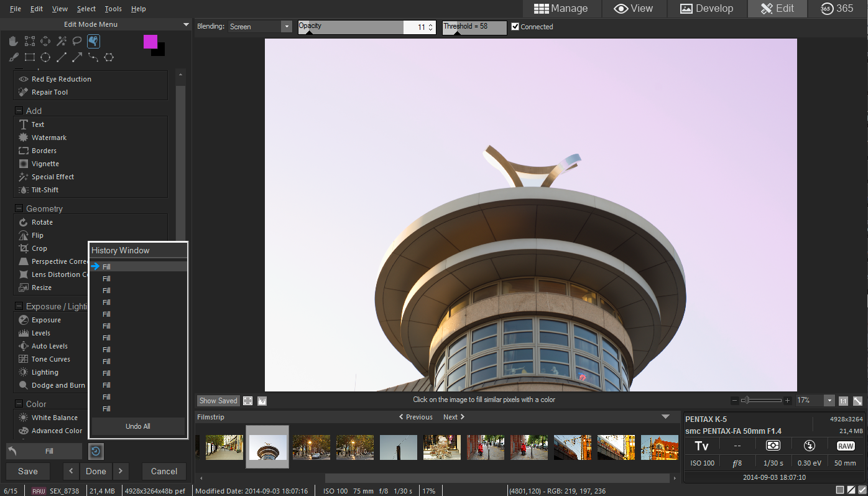Open the history window toggle icon

coord(96,451)
